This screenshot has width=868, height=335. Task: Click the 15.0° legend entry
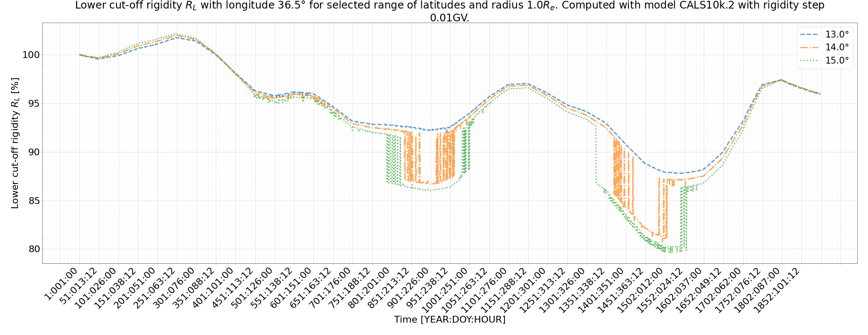coord(824,61)
